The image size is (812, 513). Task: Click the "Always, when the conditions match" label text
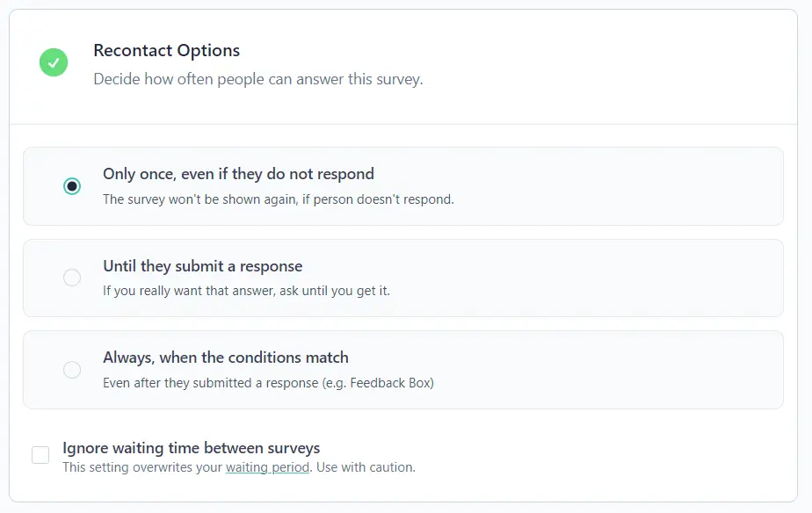pyautogui.click(x=225, y=358)
